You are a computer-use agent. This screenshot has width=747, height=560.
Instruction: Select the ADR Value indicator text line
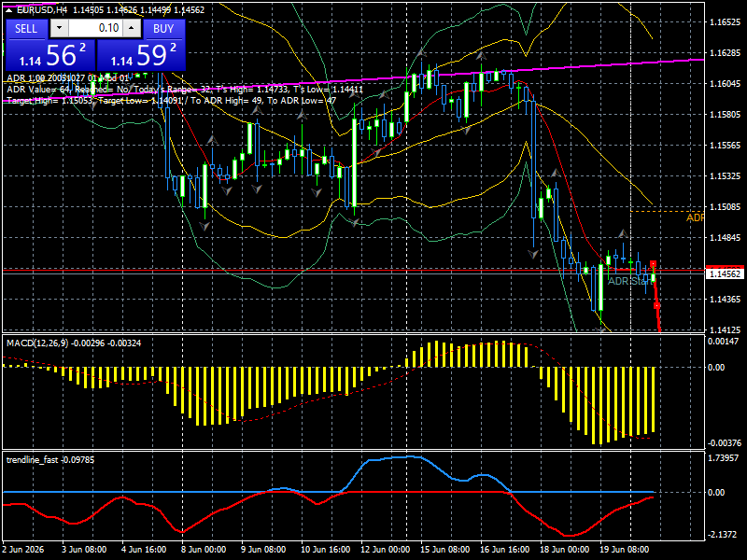point(185,89)
